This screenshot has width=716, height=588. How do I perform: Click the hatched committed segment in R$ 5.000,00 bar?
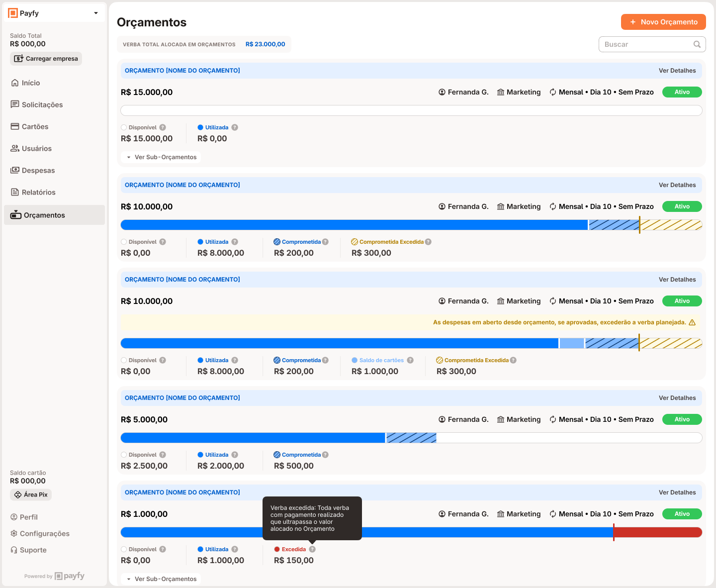(411, 438)
